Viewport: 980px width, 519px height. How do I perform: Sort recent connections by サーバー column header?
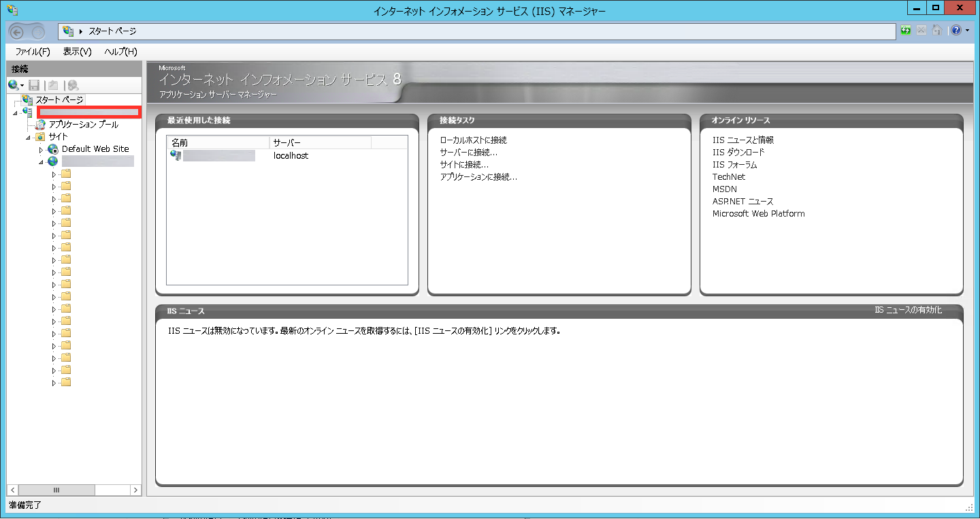coord(321,143)
